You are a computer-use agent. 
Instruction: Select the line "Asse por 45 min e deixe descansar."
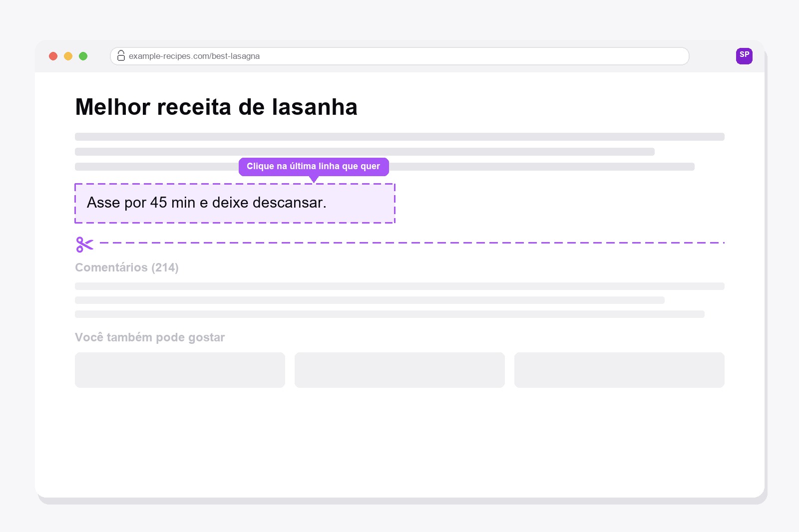235,203
